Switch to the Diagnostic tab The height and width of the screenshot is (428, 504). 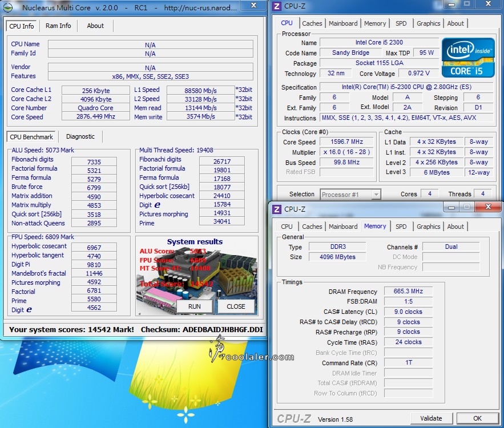[80, 136]
